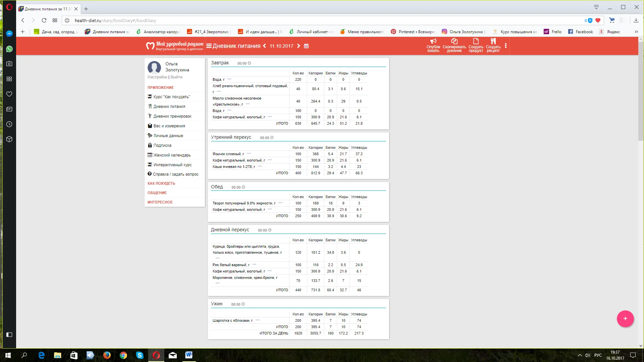
Task: Expand the КАК ПОХУДЕТЬ sidebar section
Action: pyautogui.click(x=161, y=183)
